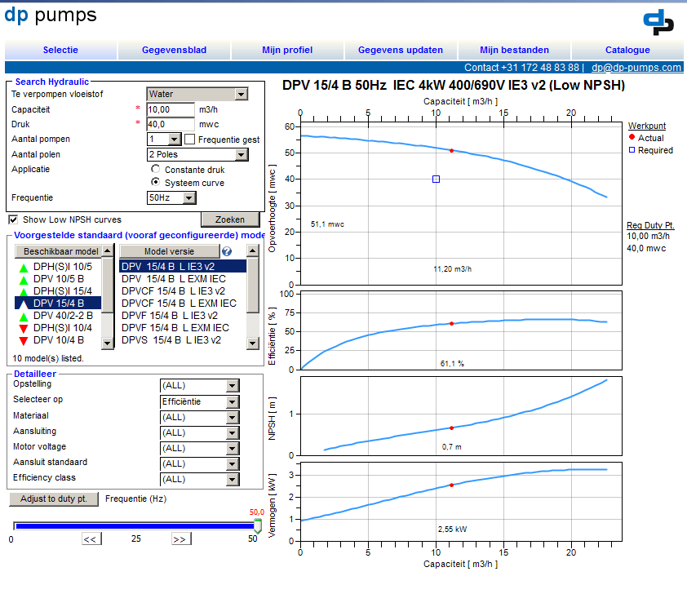The height and width of the screenshot is (616, 687).
Task: Go to Mijn profiel tab
Action: [x=287, y=50]
